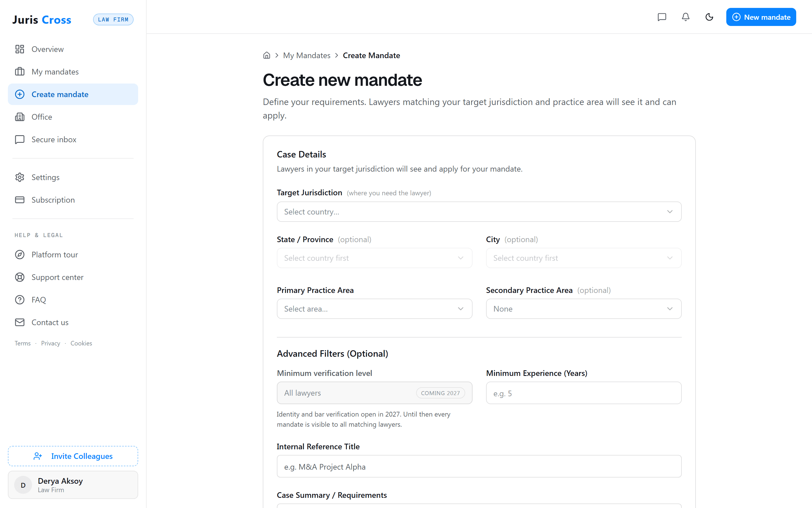This screenshot has width=812, height=508.
Task: Click the Secure inbox message icon
Action: click(20, 139)
